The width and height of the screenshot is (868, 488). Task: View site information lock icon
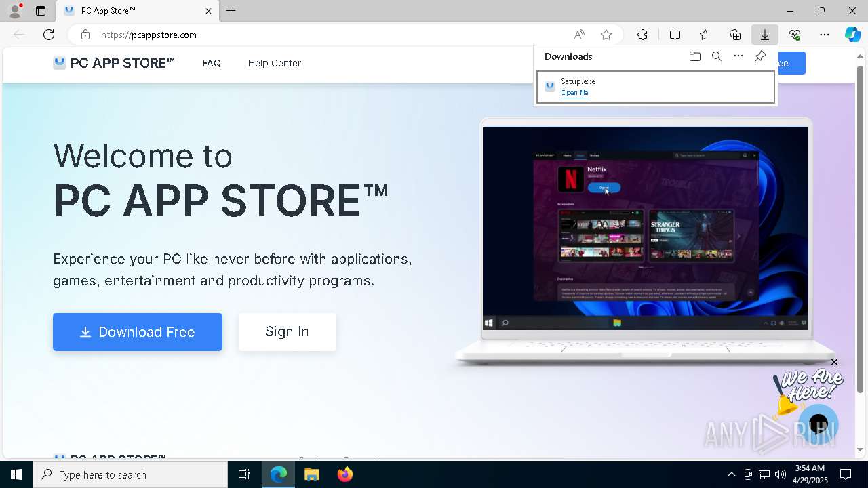click(85, 35)
